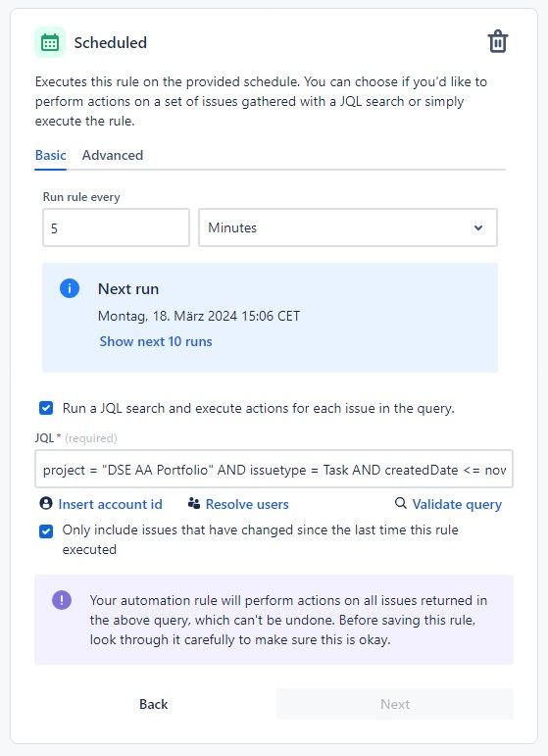
Task: Delete the Scheduled trigger with trash icon
Action: tap(497, 41)
